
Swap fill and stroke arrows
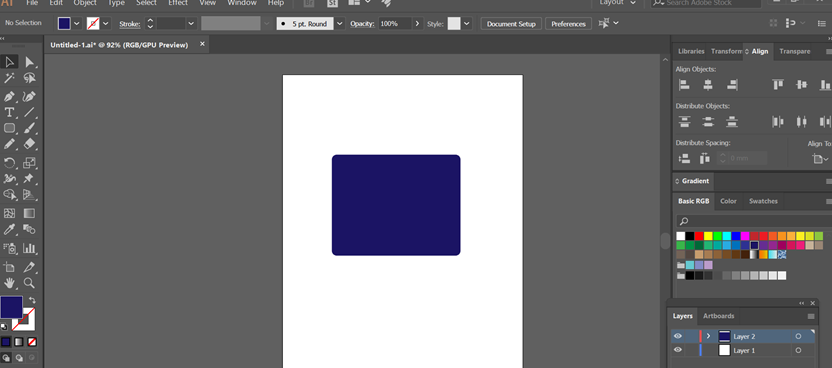pos(32,300)
